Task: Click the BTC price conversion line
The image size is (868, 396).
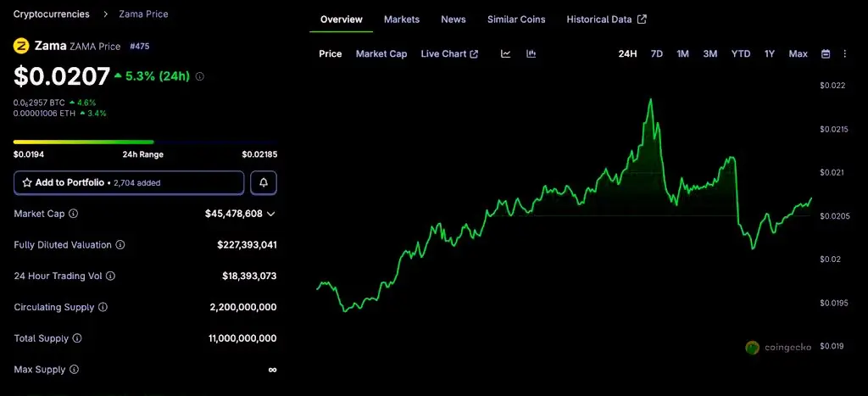Action: tap(55, 103)
